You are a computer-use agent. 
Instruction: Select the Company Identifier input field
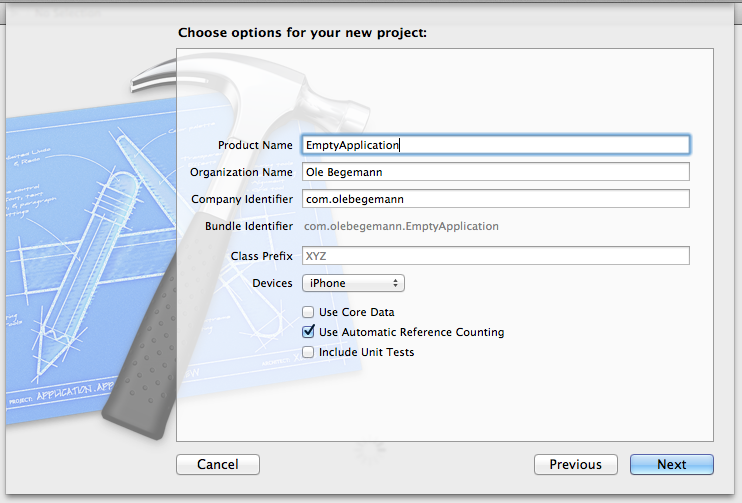click(x=496, y=199)
